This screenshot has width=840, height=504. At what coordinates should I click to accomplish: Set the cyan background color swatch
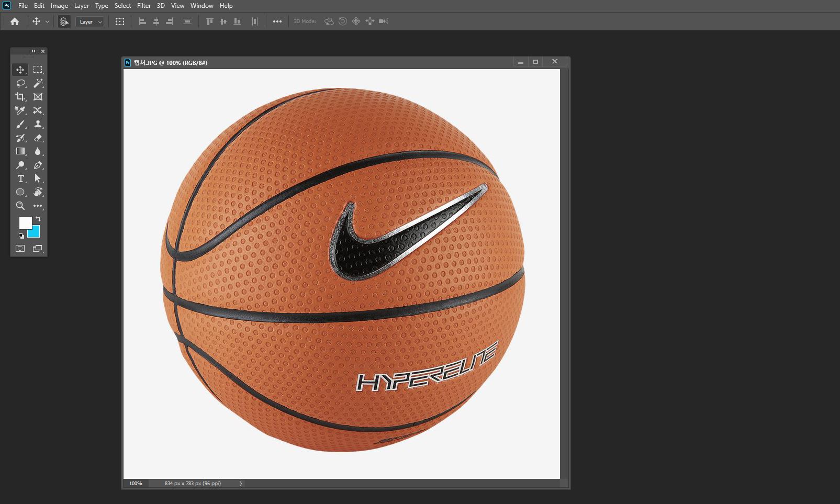[35, 233]
